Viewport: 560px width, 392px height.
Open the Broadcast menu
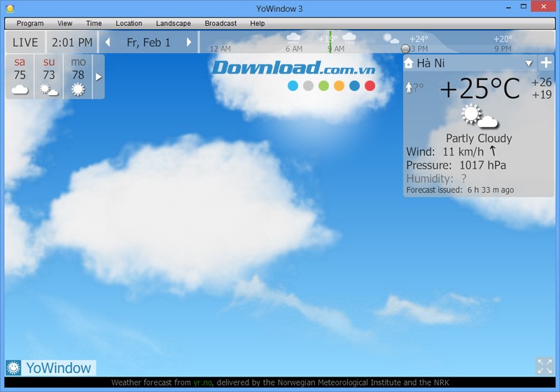(220, 23)
